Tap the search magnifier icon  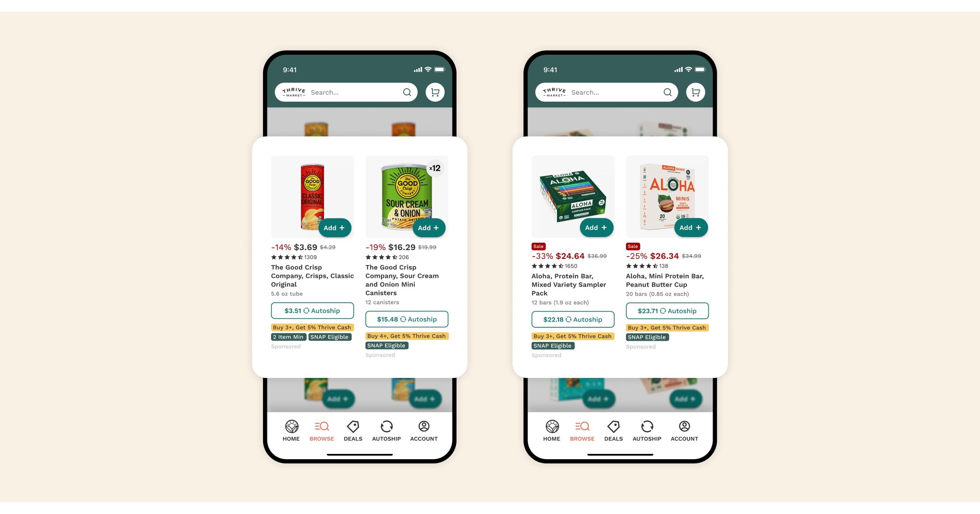click(406, 92)
